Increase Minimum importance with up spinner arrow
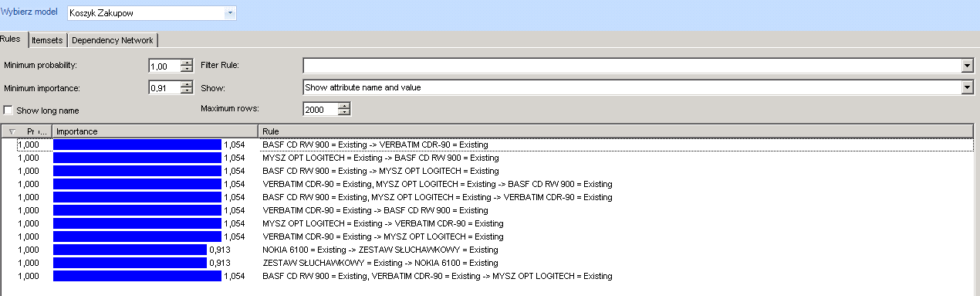This screenshot has height=296, width=980. [x=186, y=83]
